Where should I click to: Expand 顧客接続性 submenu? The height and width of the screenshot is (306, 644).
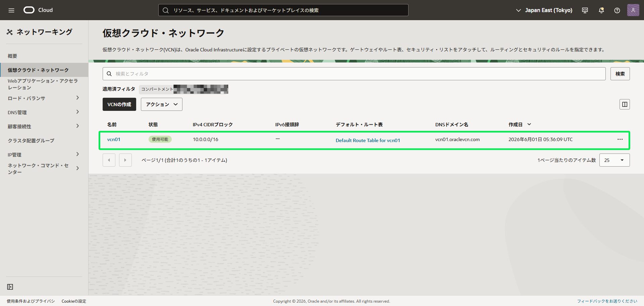coord(77,126)
